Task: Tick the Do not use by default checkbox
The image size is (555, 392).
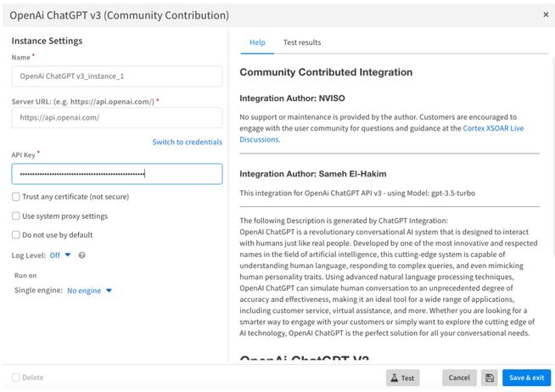Action: coord(16,235)
